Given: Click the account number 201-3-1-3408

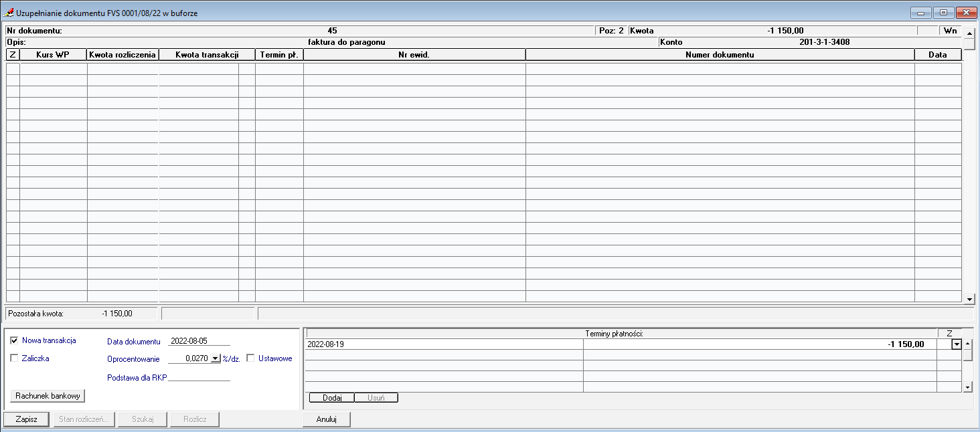Looking at the screenshot, I should [x=825, y=42].
